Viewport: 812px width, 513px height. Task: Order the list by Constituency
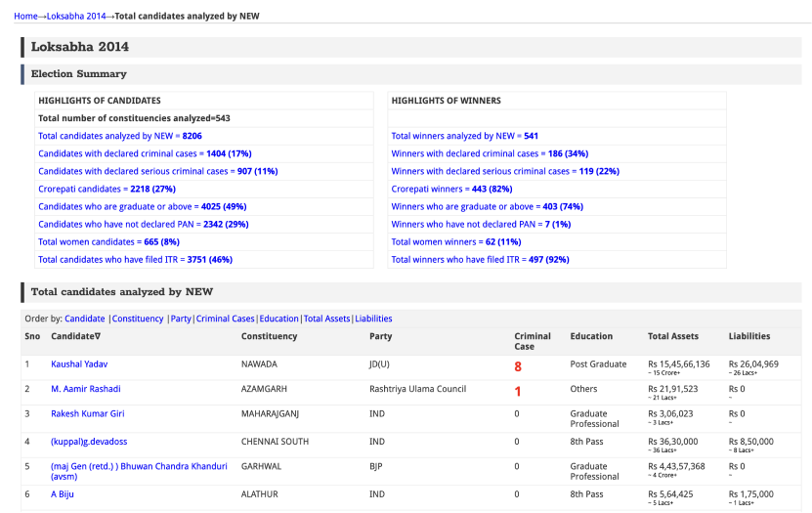pyautogui.click(x=137, y=319)
